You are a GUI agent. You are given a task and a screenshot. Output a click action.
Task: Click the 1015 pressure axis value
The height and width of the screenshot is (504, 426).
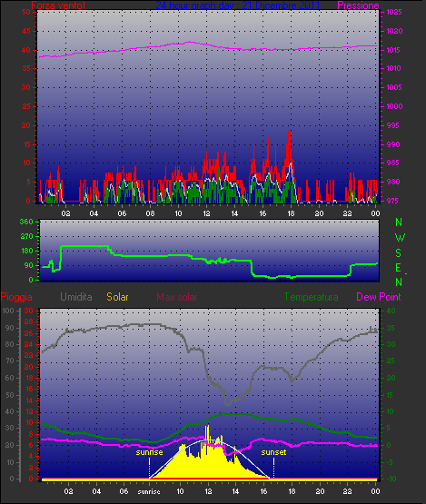(393, 50)
